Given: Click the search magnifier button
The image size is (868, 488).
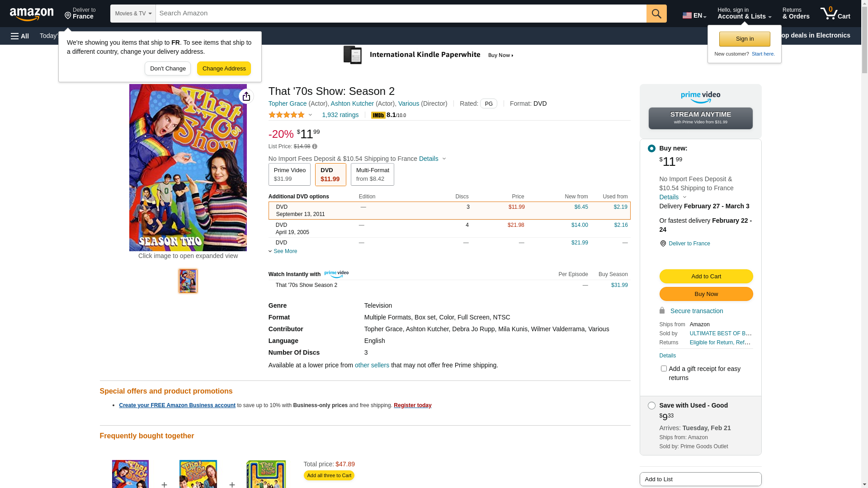Looking at the screenshot, I should pos(656,14).
